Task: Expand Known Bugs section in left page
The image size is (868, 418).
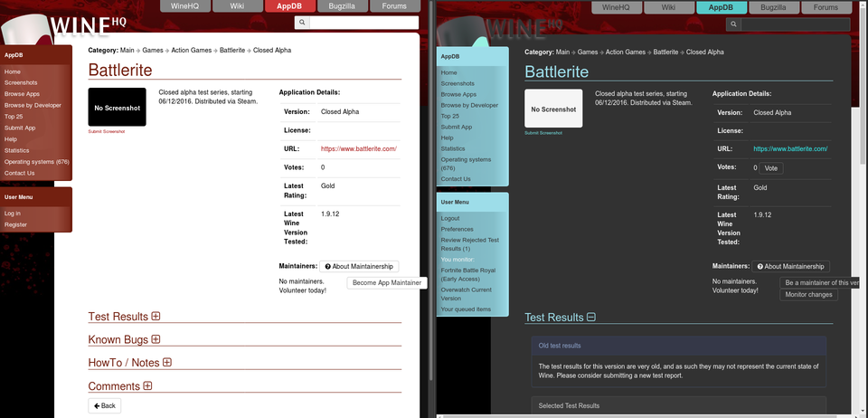Action: pyautogui.click(x=156, y=338)
